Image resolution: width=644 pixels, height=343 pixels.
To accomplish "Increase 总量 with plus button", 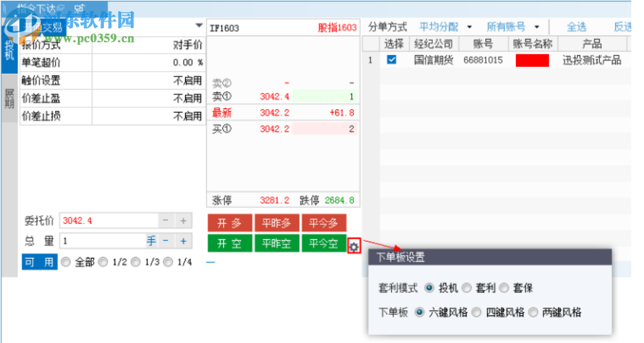I will [183, 241].
